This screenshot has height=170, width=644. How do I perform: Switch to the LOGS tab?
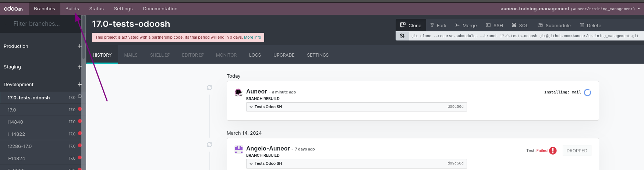pos(255,55)
